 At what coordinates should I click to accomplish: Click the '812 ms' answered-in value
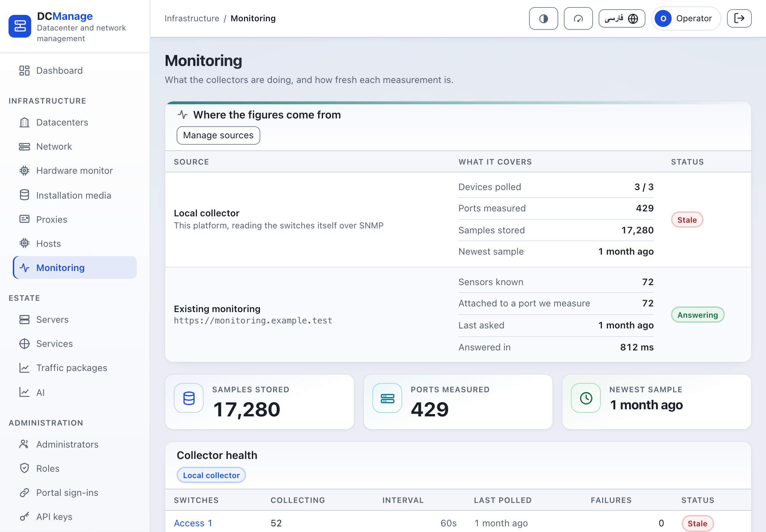[x=637, y=347]
